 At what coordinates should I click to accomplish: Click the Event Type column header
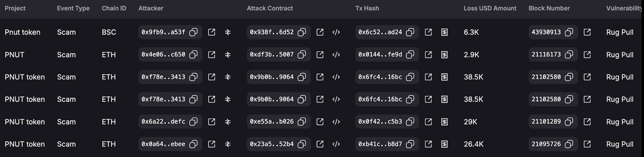tap(73, 8)
